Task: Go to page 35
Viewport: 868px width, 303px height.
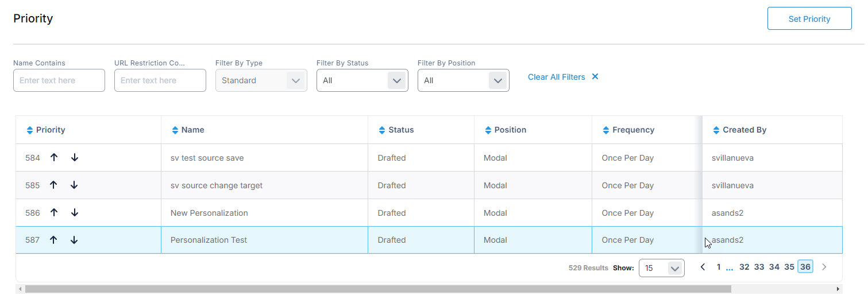Action: coord(789,267)
